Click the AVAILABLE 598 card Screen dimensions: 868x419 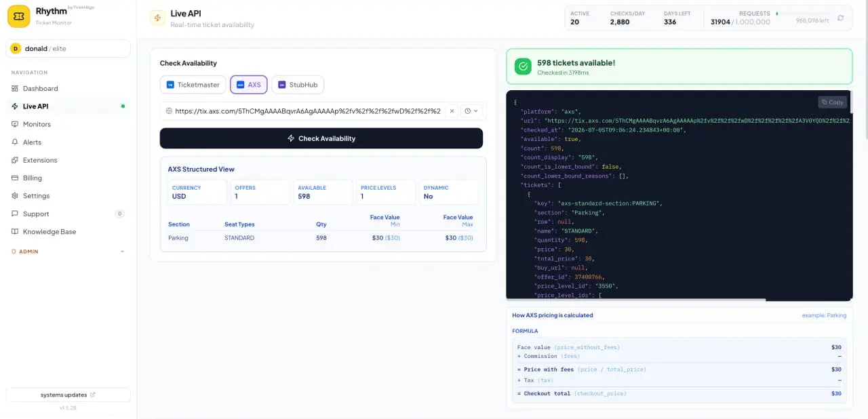pyautogui.click(x=323, y=192)
